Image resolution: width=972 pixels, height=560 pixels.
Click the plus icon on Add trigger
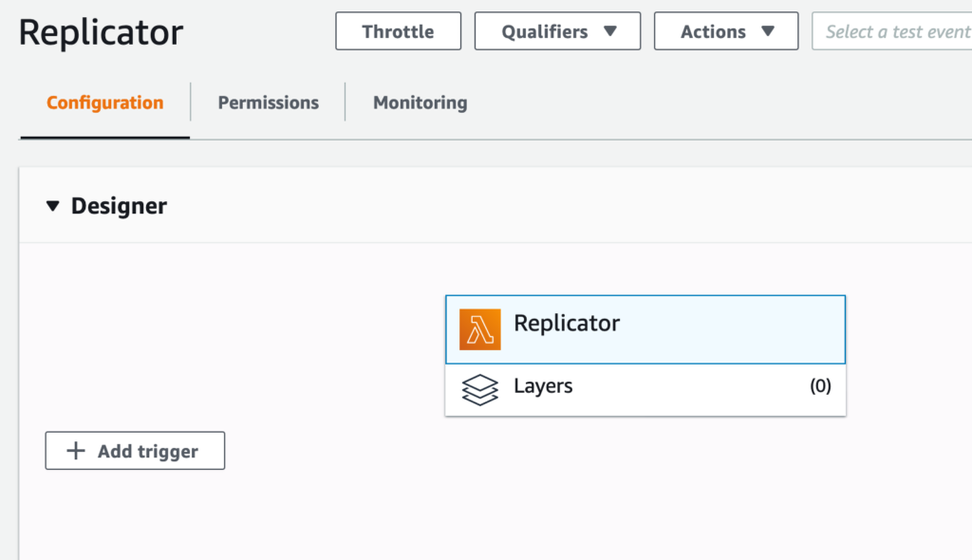[76, 450]
